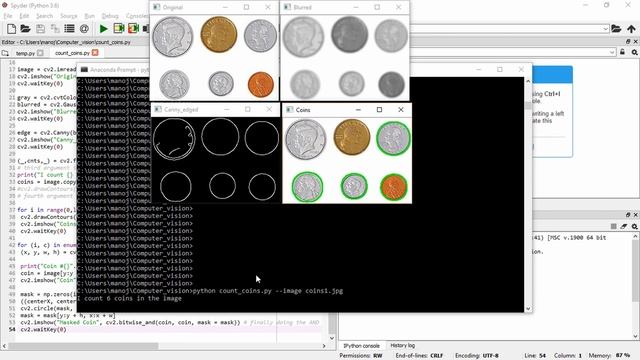
Task: Open the IPython console options gear icon
Action: tap(634, 226)
